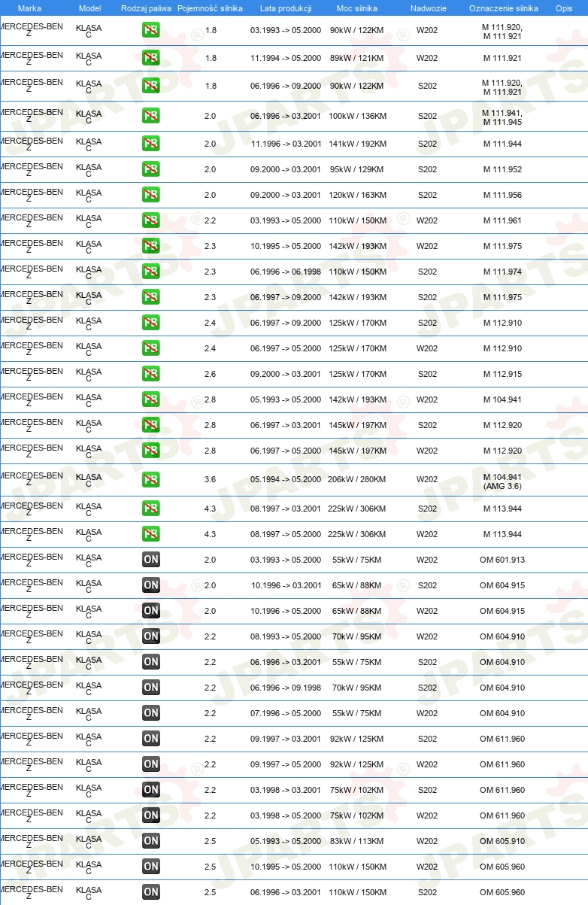Click the Opis column header
588x905 pixels.
564,8
